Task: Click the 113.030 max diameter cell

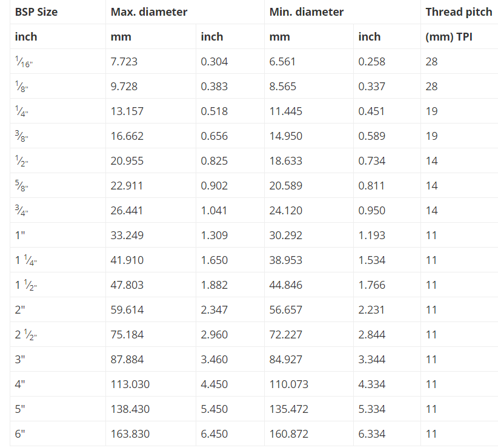Action: click(151, 384)
